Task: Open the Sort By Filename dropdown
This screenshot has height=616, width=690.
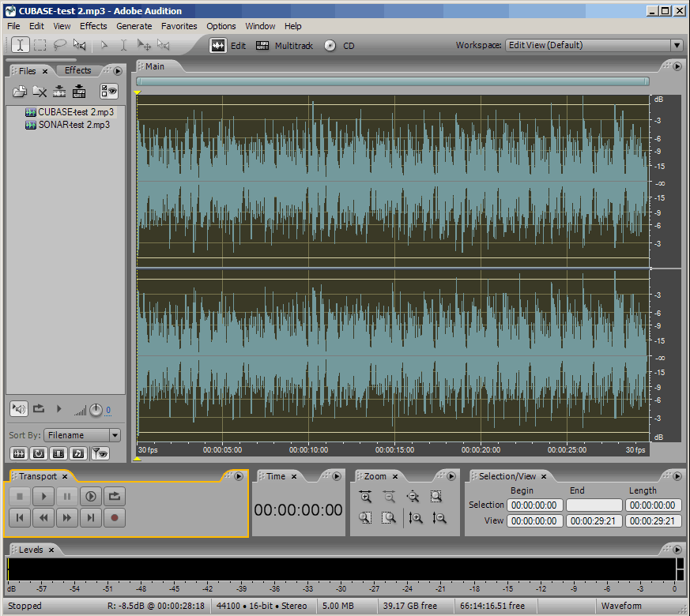Action: click(x=115, y=435)
